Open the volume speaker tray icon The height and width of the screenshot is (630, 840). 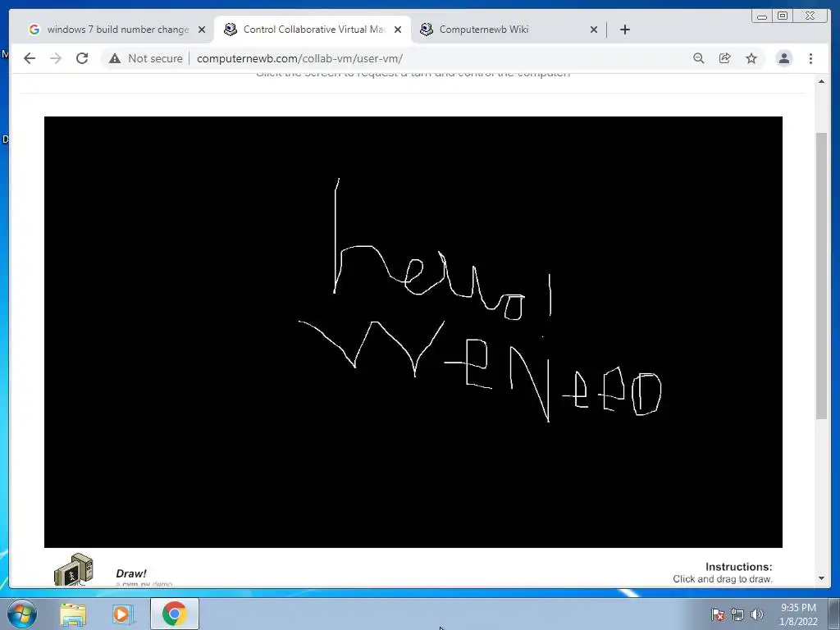coord(756,614)
